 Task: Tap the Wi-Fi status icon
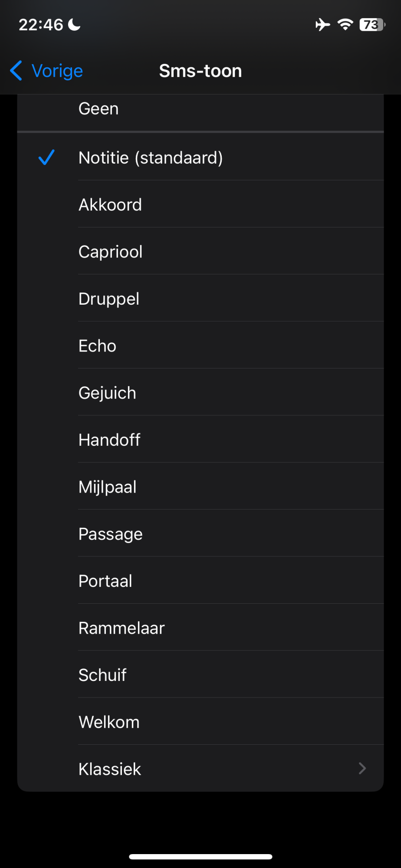click(x=345, y=25)
